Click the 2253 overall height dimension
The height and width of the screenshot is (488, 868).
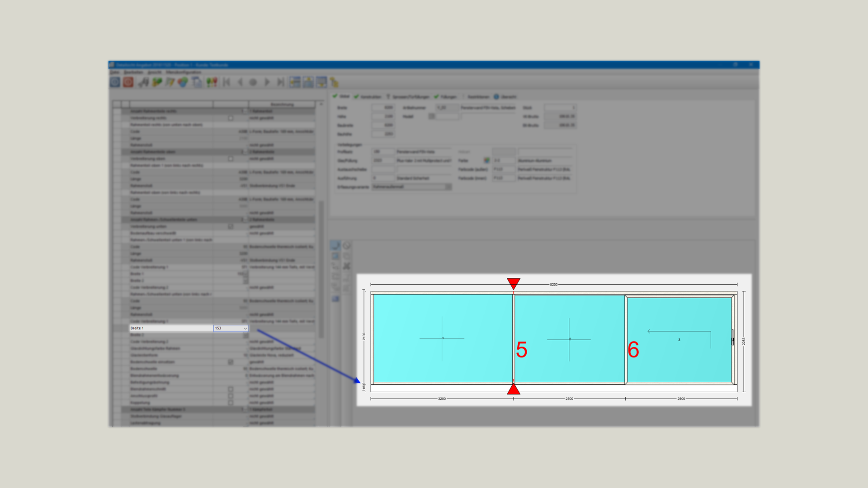click(x=744, y=342)
